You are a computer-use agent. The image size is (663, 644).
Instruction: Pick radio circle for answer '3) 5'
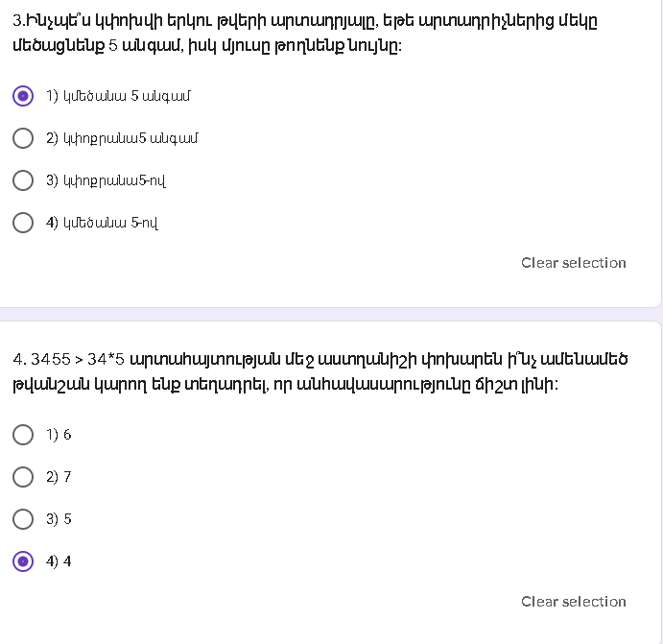23,519
